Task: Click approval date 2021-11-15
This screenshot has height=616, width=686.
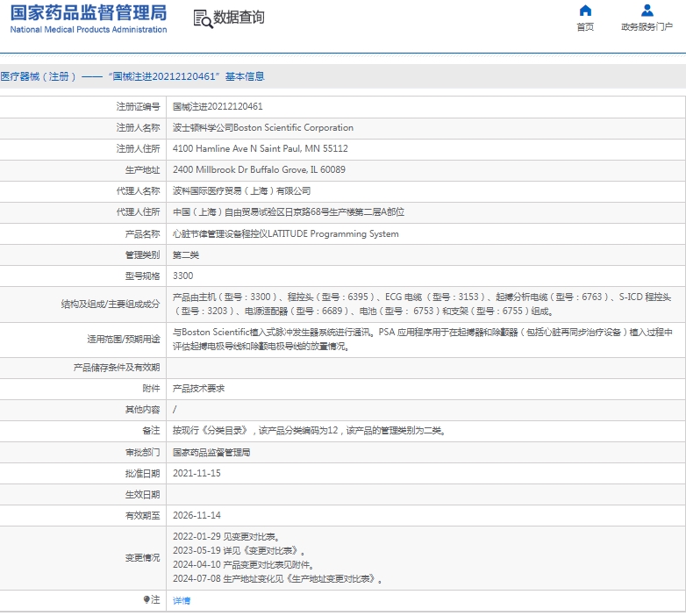Action: click(x=197, y=473)
